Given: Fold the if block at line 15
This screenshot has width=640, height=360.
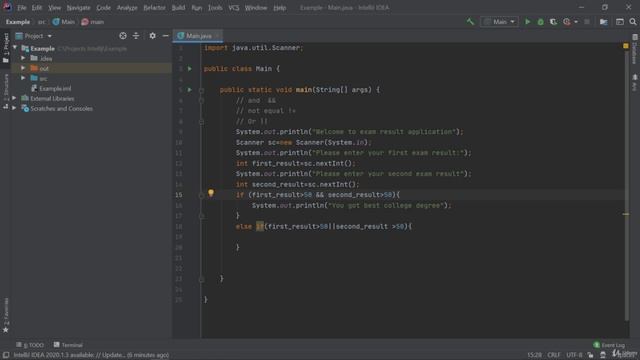Looking at the screenshot, I should point(201,195).
